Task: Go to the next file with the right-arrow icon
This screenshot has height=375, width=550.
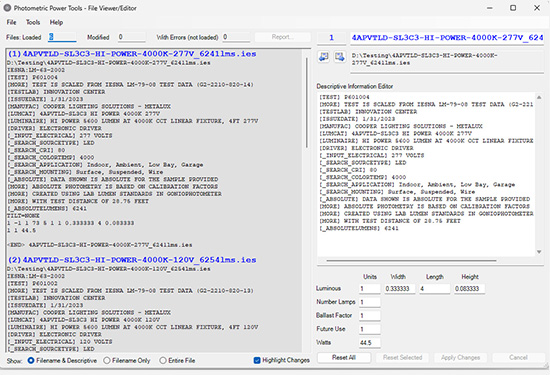Action: coord(340,57)
